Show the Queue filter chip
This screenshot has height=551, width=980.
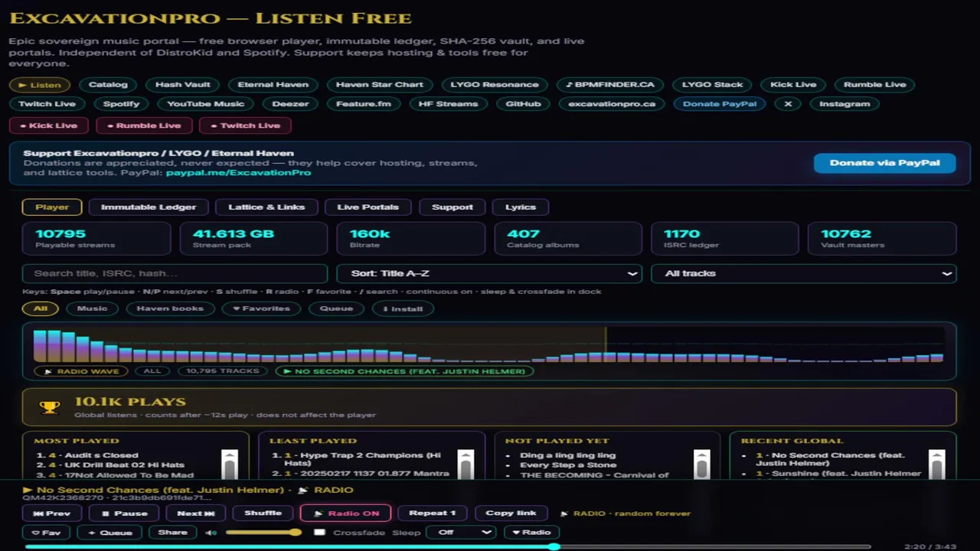coord(336,309)
